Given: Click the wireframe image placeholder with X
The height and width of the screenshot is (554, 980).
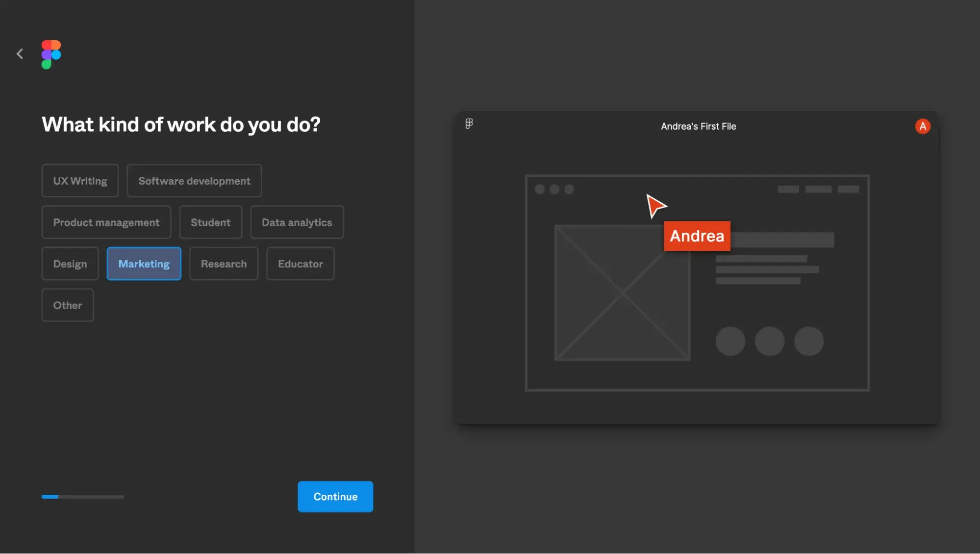Looking at the screenshot, I should [623, 293].
